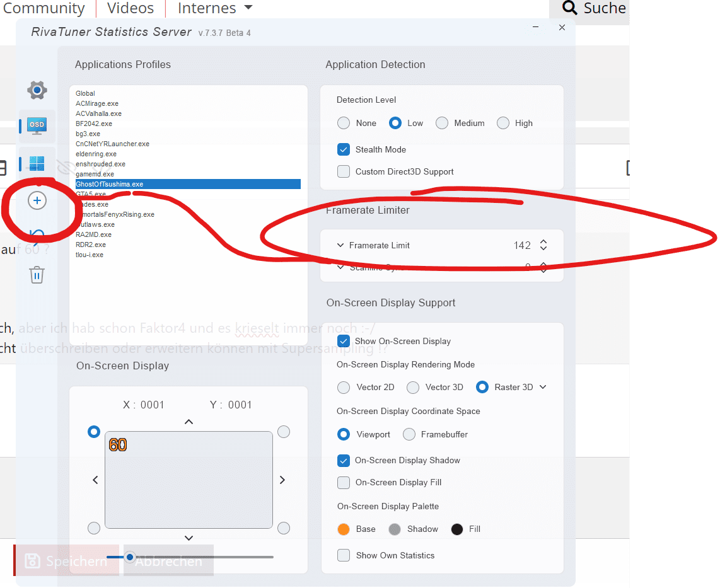The width and height of the screenshot is (720, 588).
Task: Click the Suche search link
Action: pos(604,8)
